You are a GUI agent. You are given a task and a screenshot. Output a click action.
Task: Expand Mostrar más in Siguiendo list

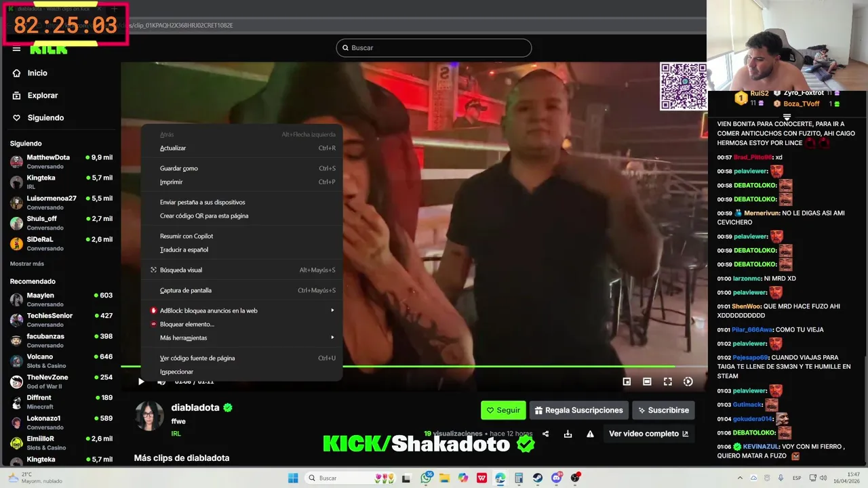point(27,264)
